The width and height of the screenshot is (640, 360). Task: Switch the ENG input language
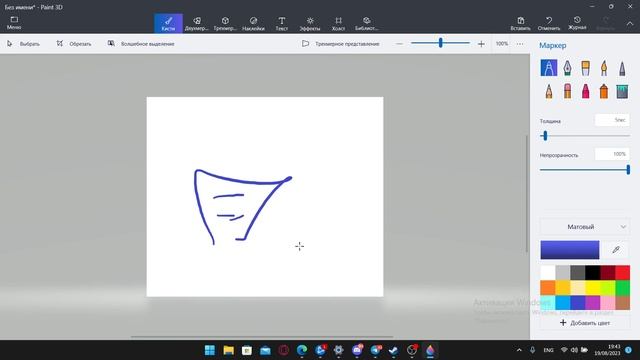(549, 350)
